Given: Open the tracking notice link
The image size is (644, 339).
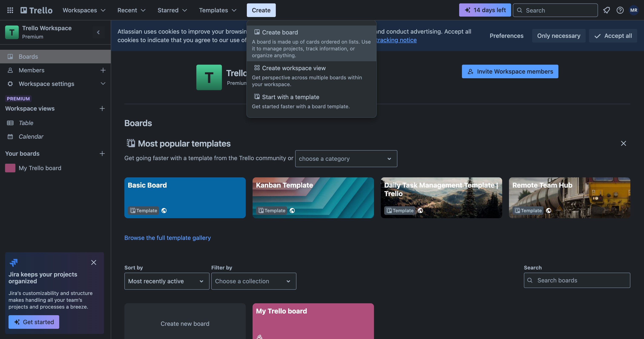Looking at the screenshot, I should tap(396, 40).
